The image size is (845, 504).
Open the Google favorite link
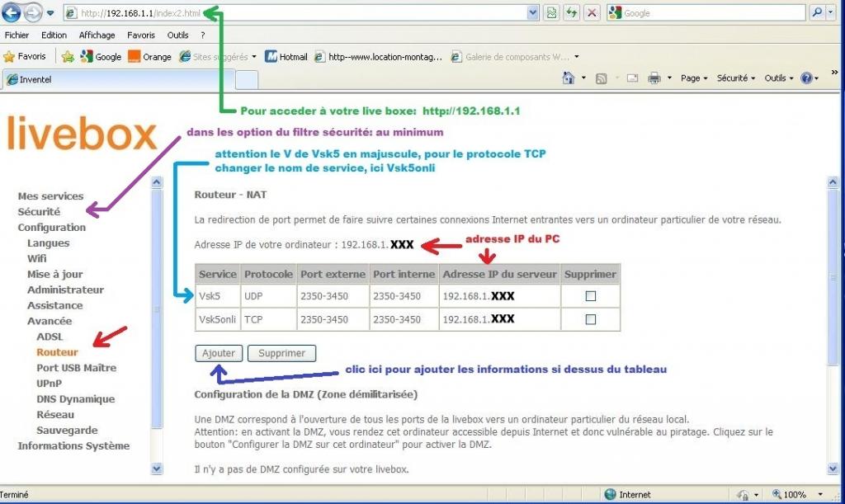click(101, 57)
